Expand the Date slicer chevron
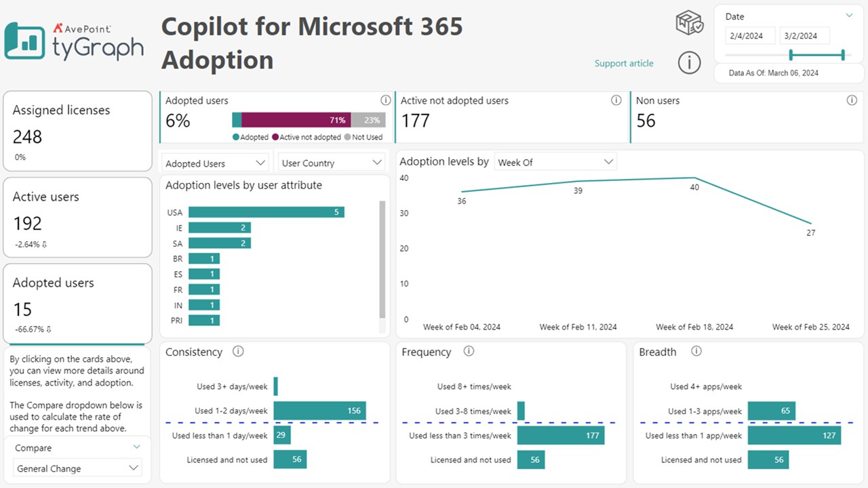The width and height of the screenshot is (868, 488). point(849,15)
